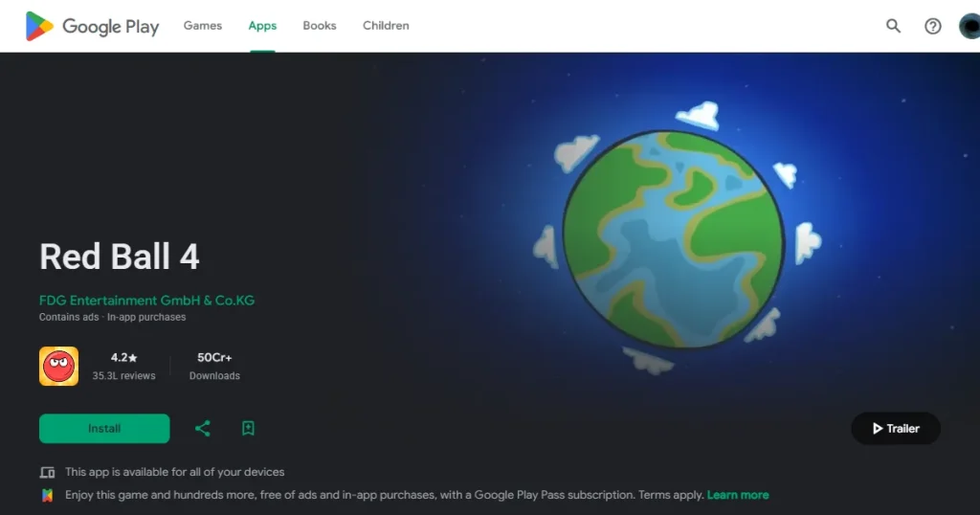Select the Apps tab

262,26
